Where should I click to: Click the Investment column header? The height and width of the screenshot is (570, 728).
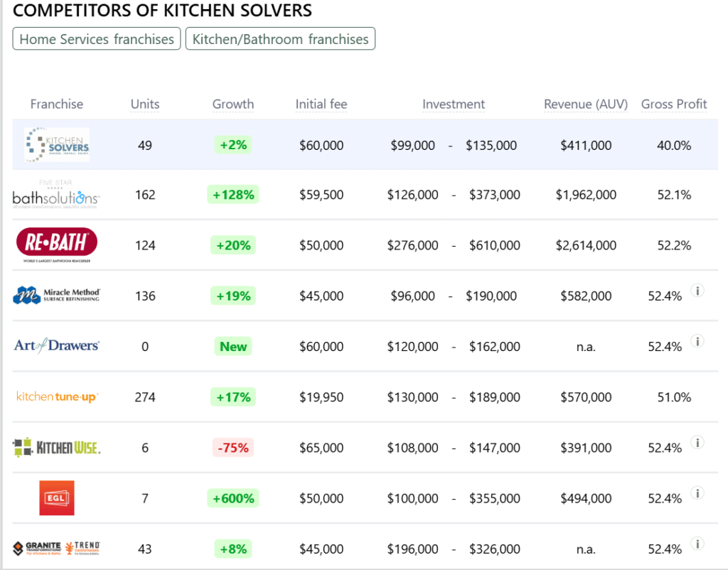tap(454, 104)
